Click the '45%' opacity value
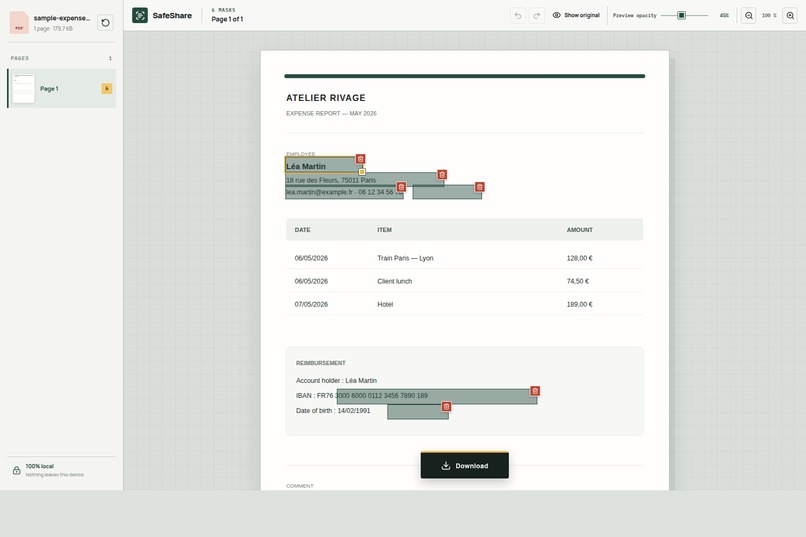This screenshot has height=537, width=806. (724, 15)
